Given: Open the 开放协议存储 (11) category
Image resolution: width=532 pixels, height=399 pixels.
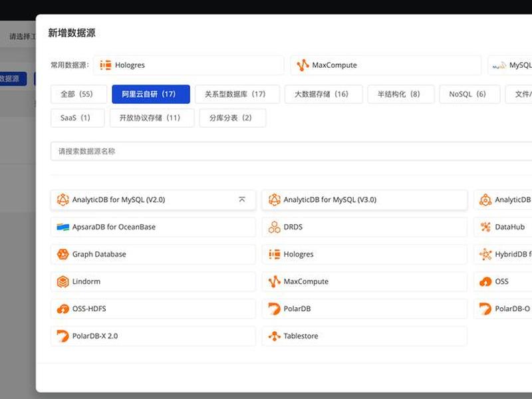Looking at the screenshot, I should click(x=152, y=118).
